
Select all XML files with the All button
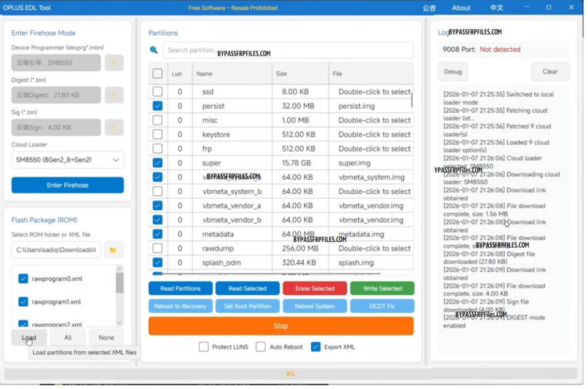pyautogui.click(x=68, y=338)
